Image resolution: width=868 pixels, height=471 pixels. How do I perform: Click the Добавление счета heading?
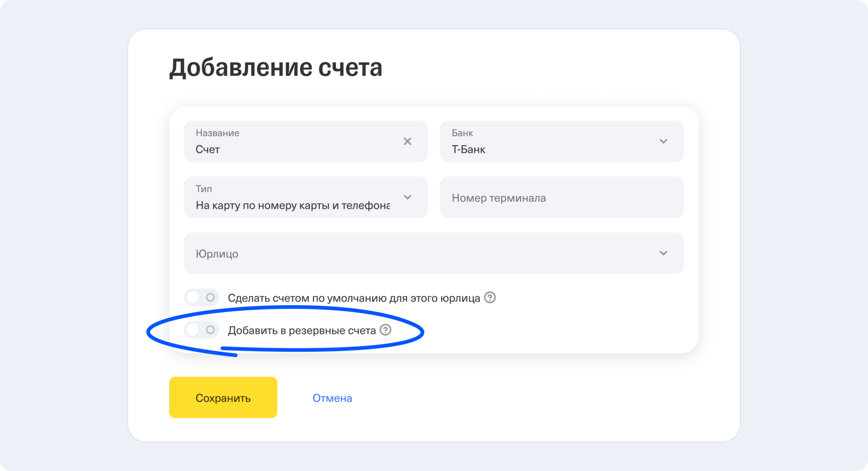point(276,68)
